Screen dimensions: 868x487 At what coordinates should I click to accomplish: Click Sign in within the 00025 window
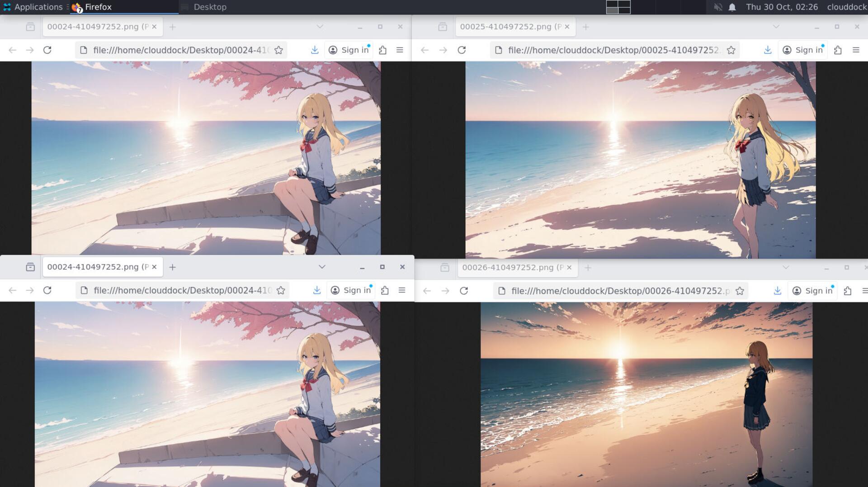point(803,50)
